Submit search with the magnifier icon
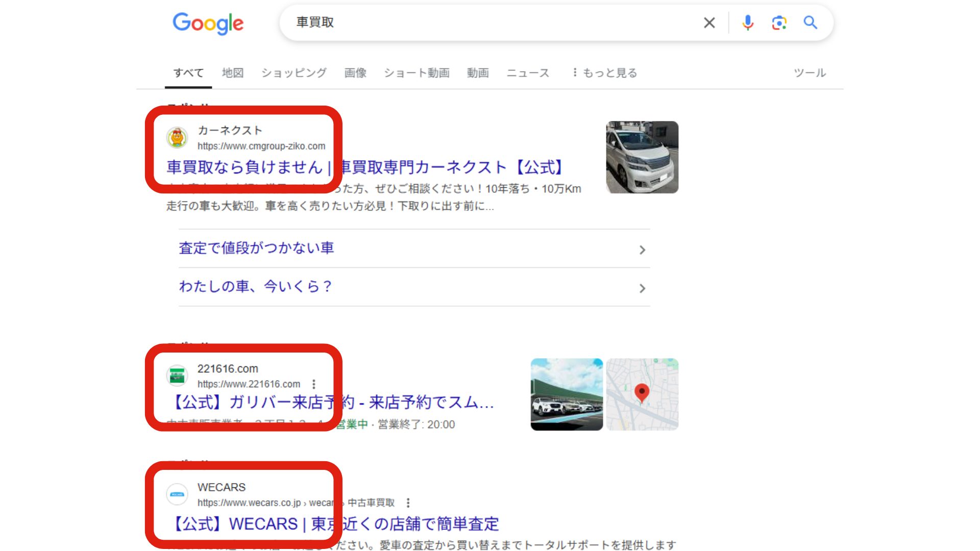Screen dimensions: 980x551 (x=810, y=22)
